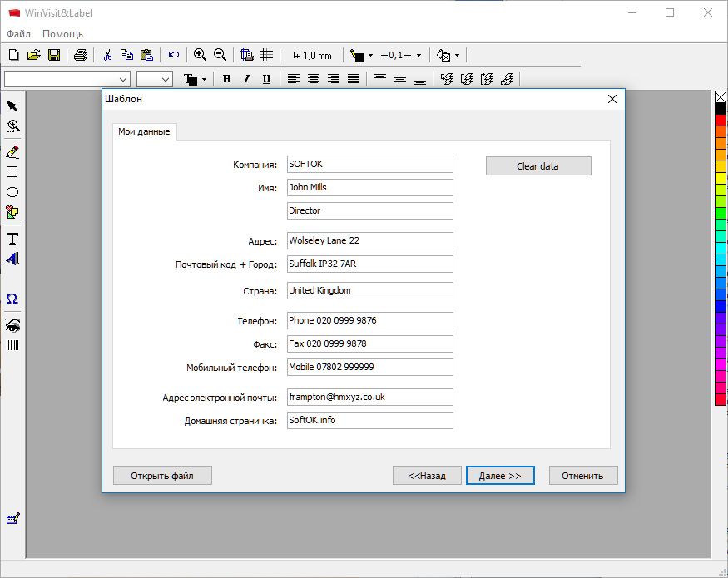Open the font size combo box
The image size is (728, 578).
[166, 79]
